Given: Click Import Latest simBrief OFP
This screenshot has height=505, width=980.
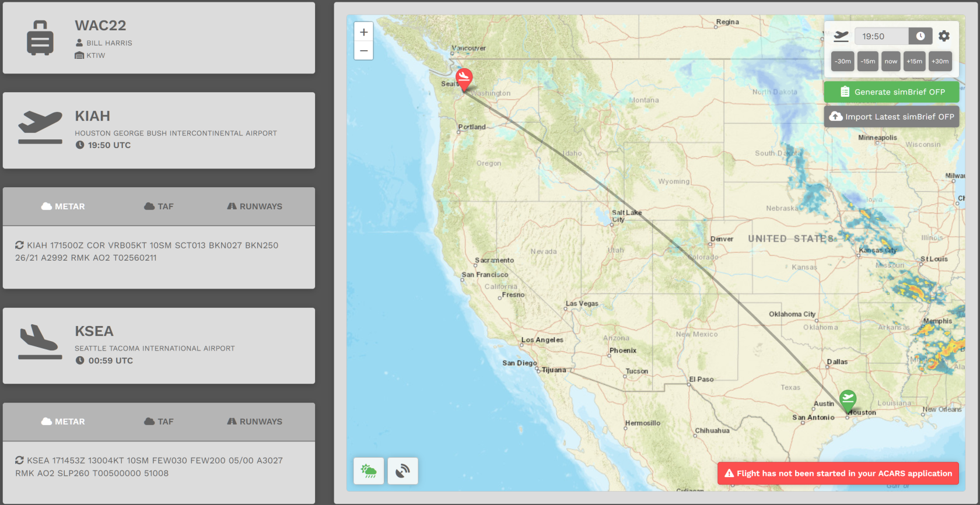Looking at the screenshot, I should coord(891,117).
